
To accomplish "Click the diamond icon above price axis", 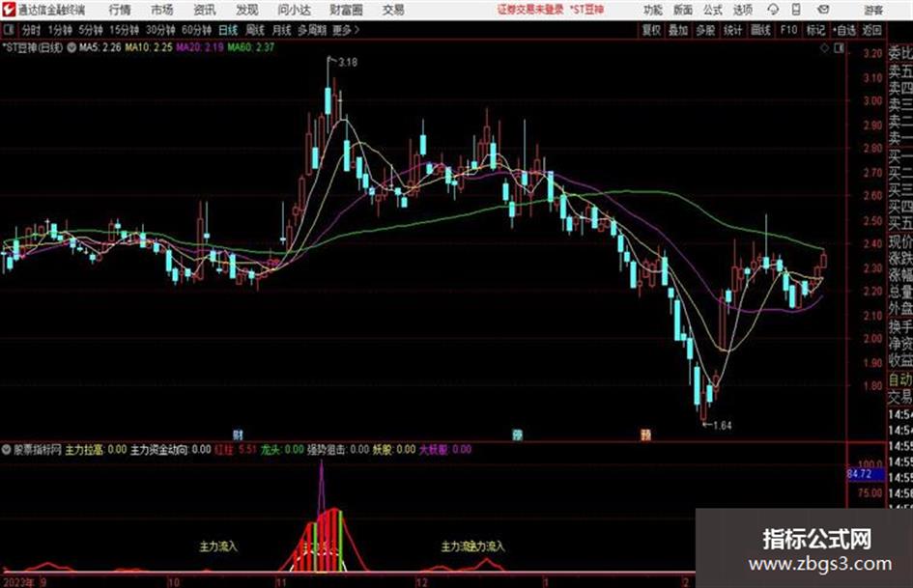I will 824,49.
